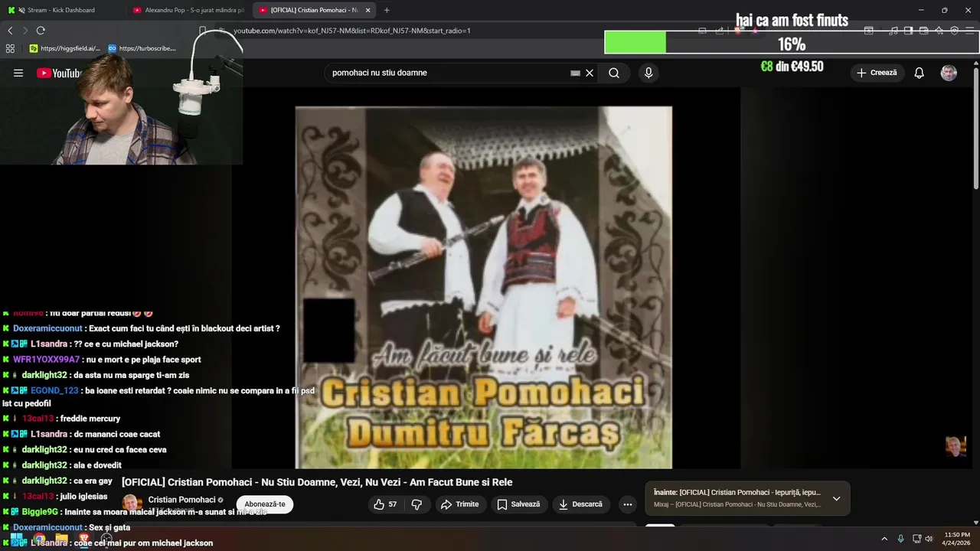980x551 pixels.
Task: Open the on-screen keyboard in search box
Action: pos(576,73)
